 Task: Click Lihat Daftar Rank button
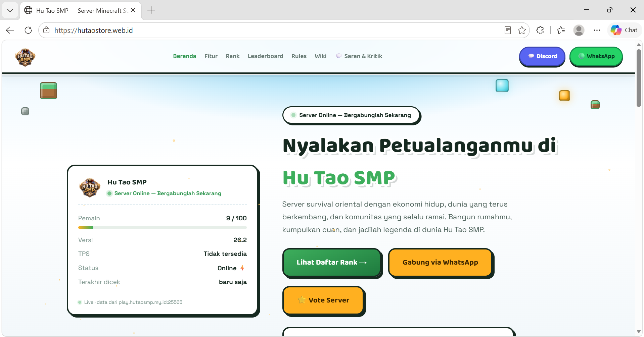(x=332, y=263)
